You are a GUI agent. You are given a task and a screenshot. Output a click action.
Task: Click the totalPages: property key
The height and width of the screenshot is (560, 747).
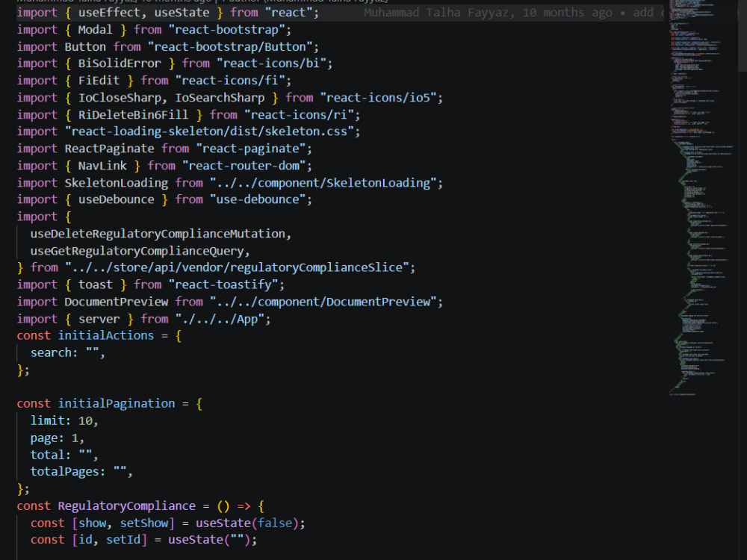pos(67,472)
